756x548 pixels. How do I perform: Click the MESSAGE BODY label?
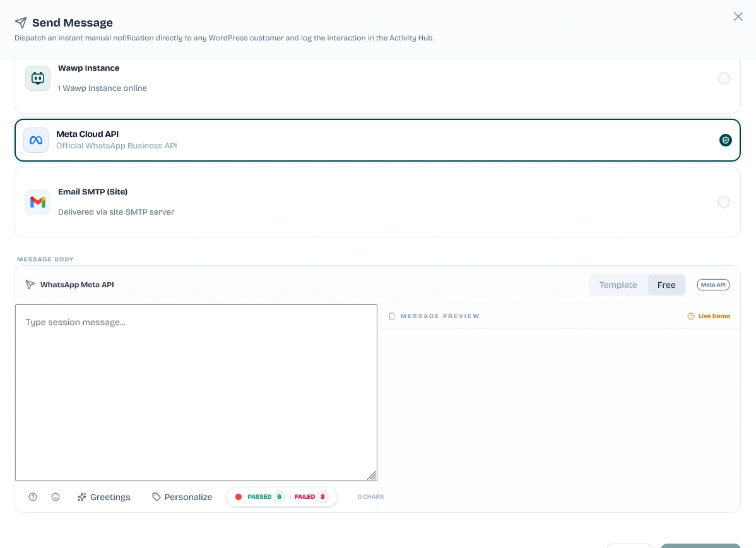45,259
